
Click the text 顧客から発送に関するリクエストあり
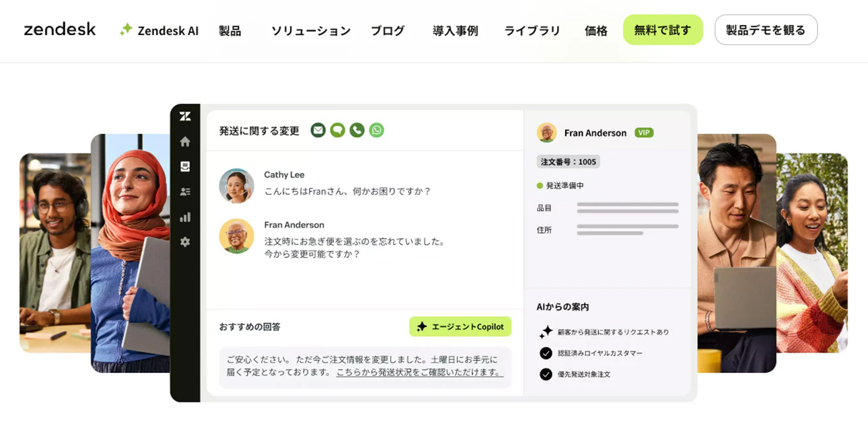click(x=613, y=332)
